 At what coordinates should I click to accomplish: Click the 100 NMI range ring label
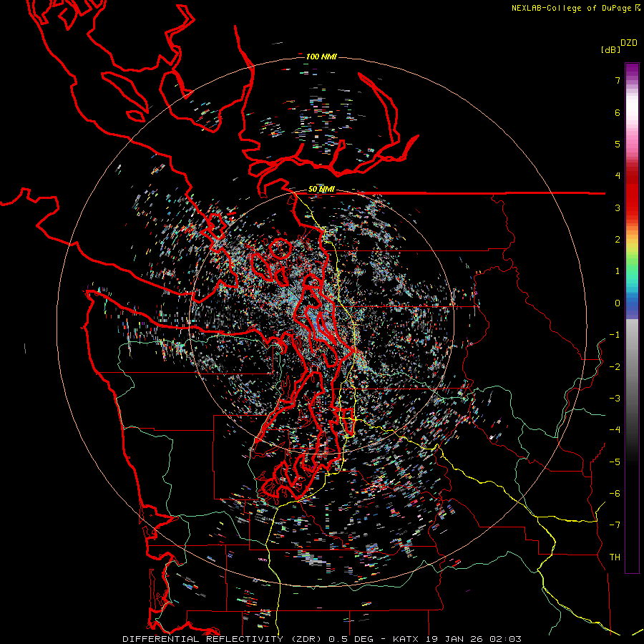[x=321, y=57]
